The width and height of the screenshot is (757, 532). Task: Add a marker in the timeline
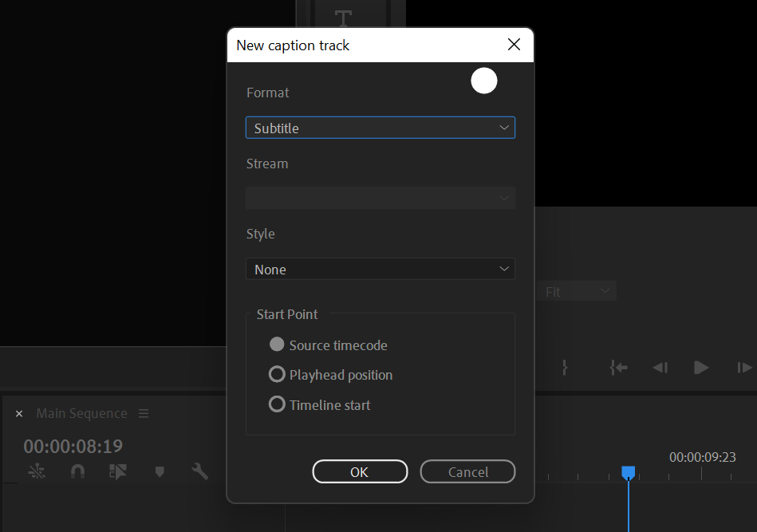point(160,471)
